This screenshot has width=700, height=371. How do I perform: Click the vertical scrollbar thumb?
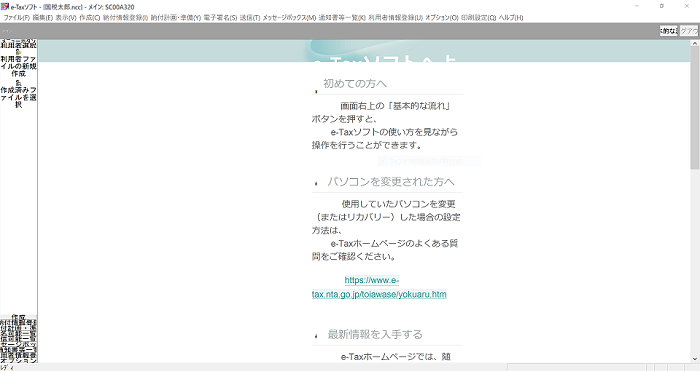tap(695, 108)
